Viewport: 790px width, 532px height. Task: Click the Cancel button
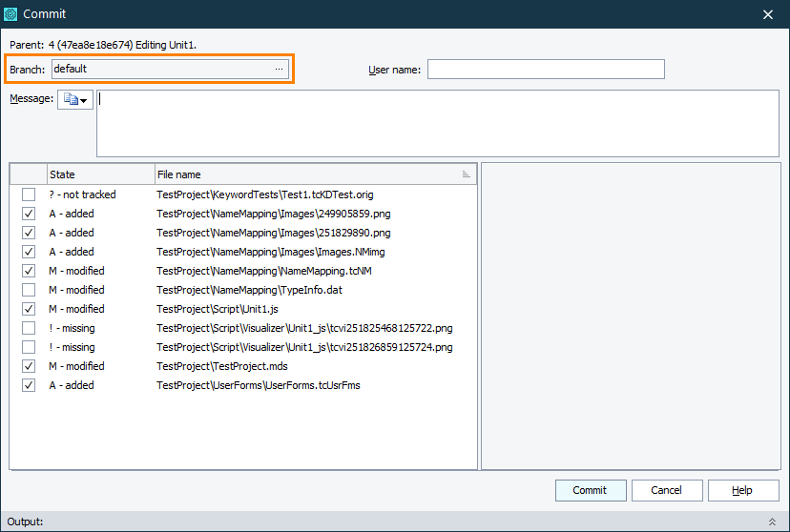(666, 490)
